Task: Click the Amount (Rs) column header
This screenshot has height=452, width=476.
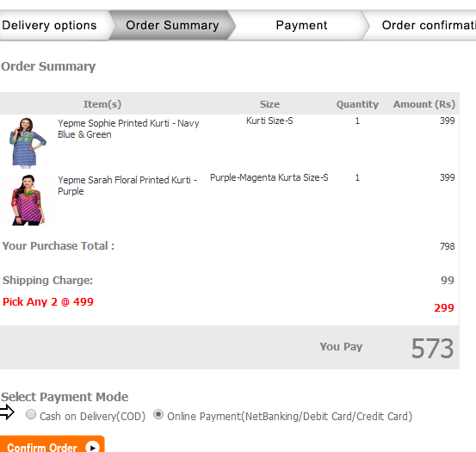Action: pos(424,104)
